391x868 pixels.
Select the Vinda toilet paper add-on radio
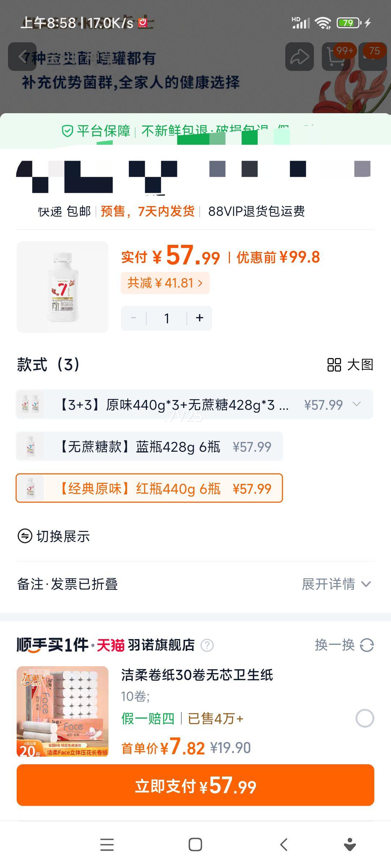365,718
